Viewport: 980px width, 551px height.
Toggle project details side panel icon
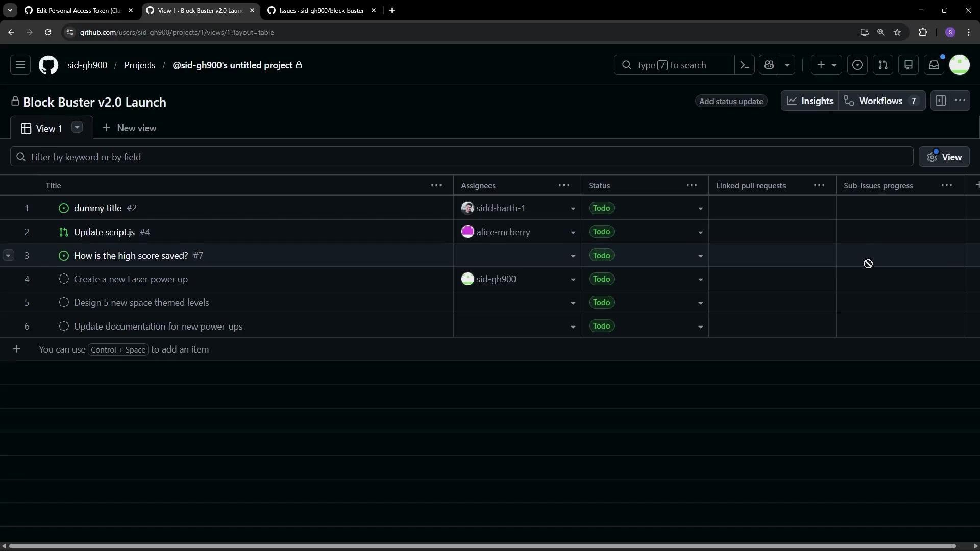940,101
